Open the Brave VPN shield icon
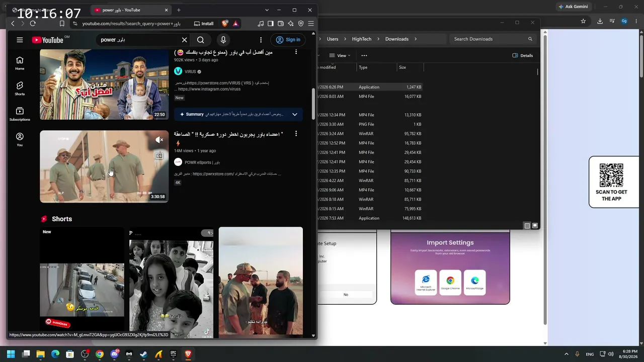Image resolution: width=644 pixels, height=362 pixels. point(301,24)
